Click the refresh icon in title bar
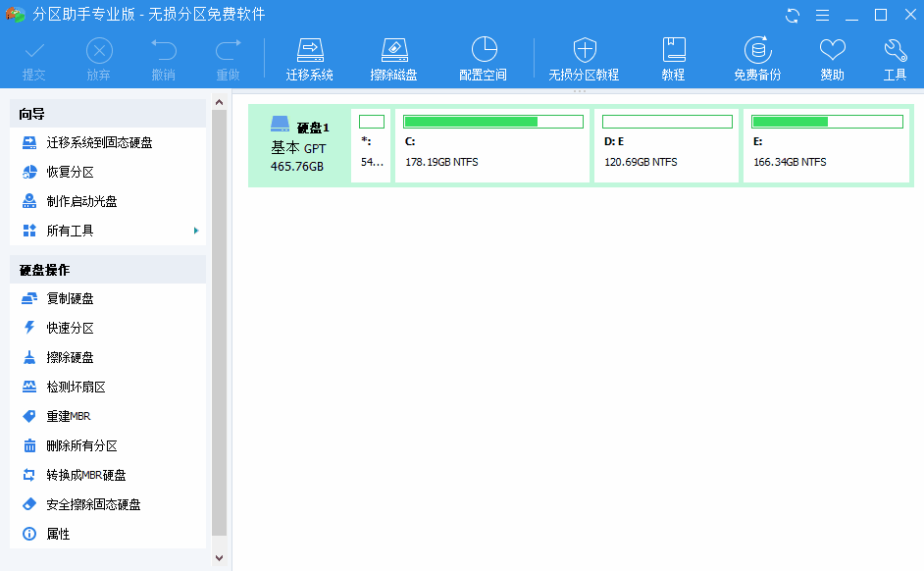The width and height of the screenshot is (924, 571). point(793,16)
